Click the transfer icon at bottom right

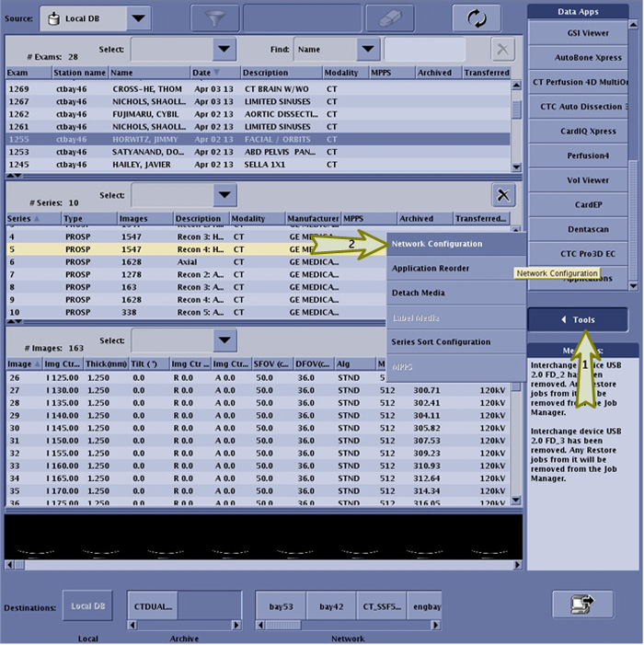[582, 605]
